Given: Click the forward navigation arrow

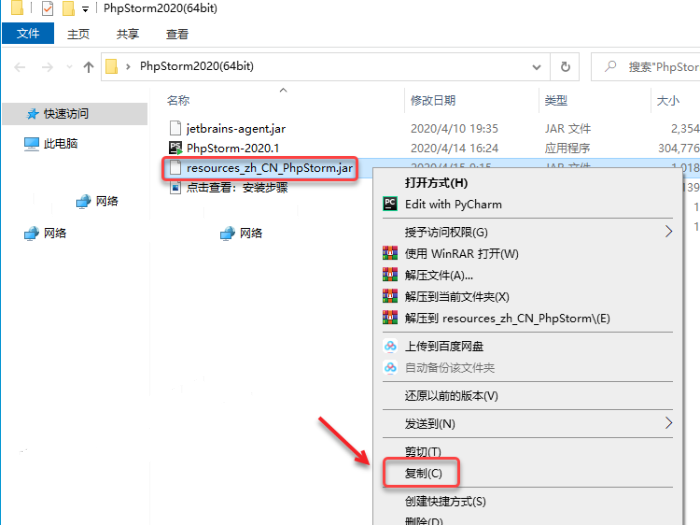Looking at the screenshot, I should pos(47,67).
